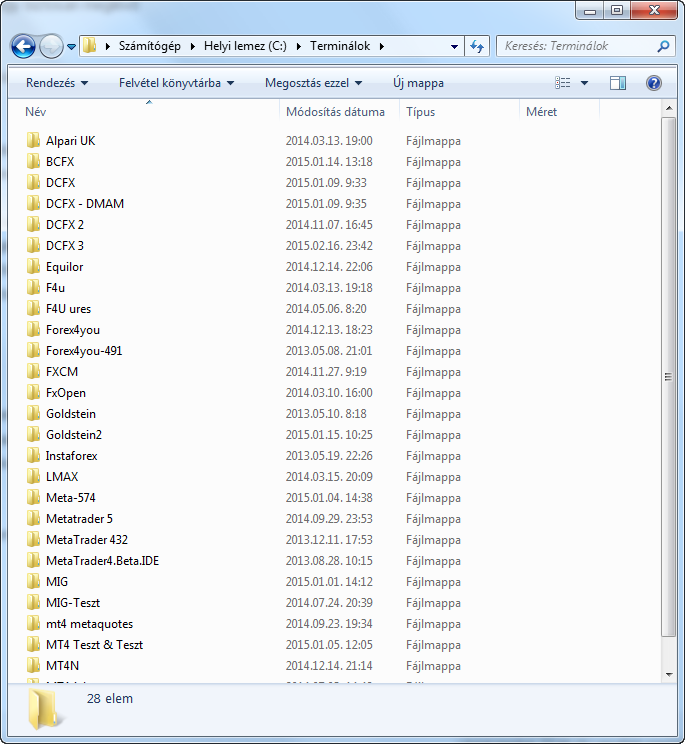
Task: Select the mt4 metaquotes folder name
Action: coord(89,624)
